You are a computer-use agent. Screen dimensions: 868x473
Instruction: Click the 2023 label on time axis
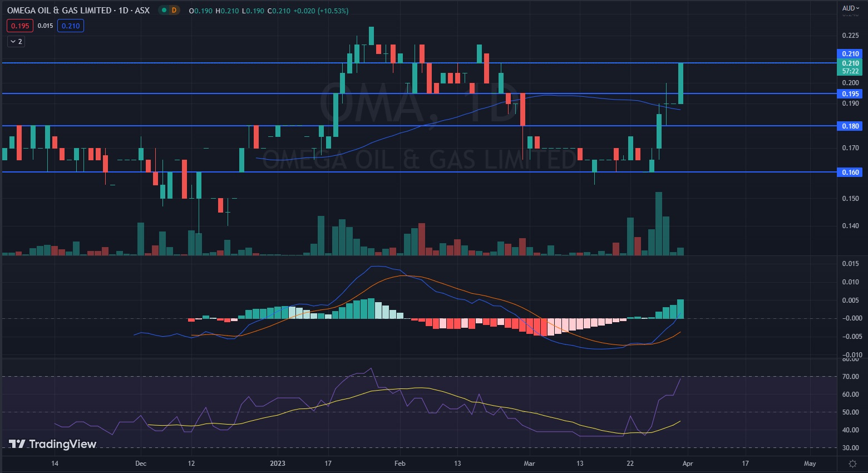[277, 464]
